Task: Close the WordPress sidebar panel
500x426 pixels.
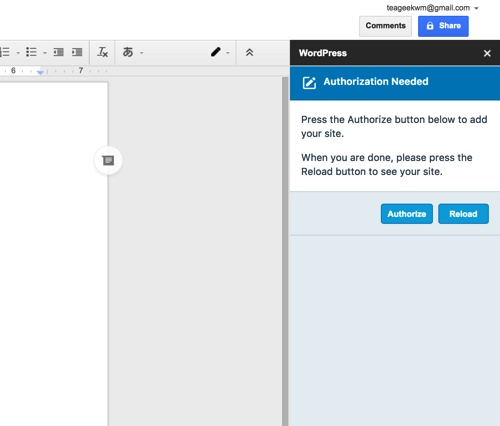Action: click(x=487, y=53)
